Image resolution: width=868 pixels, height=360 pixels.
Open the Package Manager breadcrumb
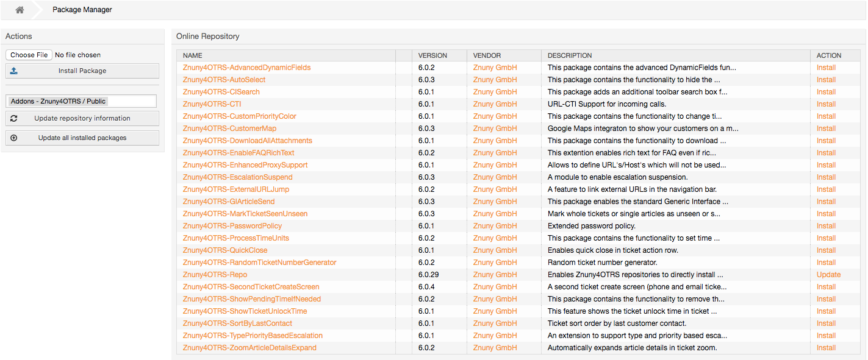coord(82,10)
